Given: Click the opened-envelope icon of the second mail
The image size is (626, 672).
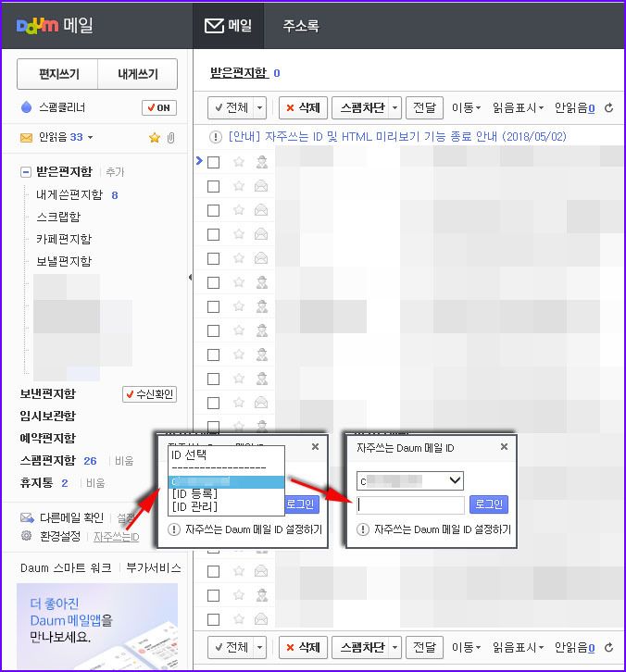Looking at the screenshot, I should coord(261,186).
